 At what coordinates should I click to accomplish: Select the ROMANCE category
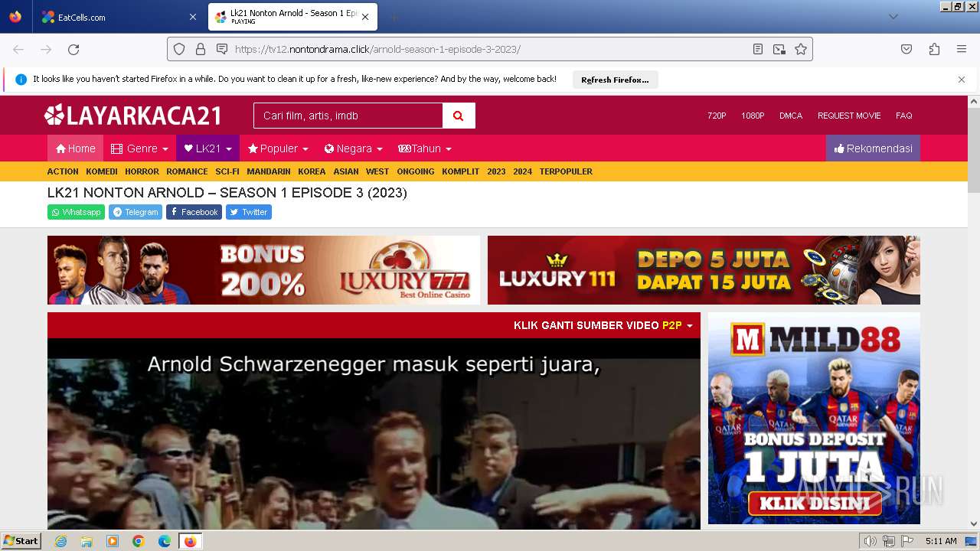[187, 171]
